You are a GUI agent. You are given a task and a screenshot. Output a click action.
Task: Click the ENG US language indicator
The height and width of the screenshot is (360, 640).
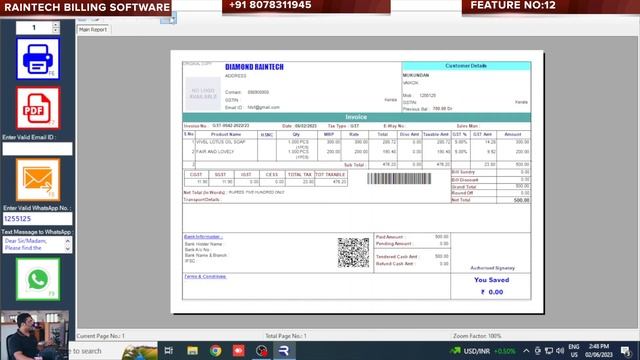(574, 351)
